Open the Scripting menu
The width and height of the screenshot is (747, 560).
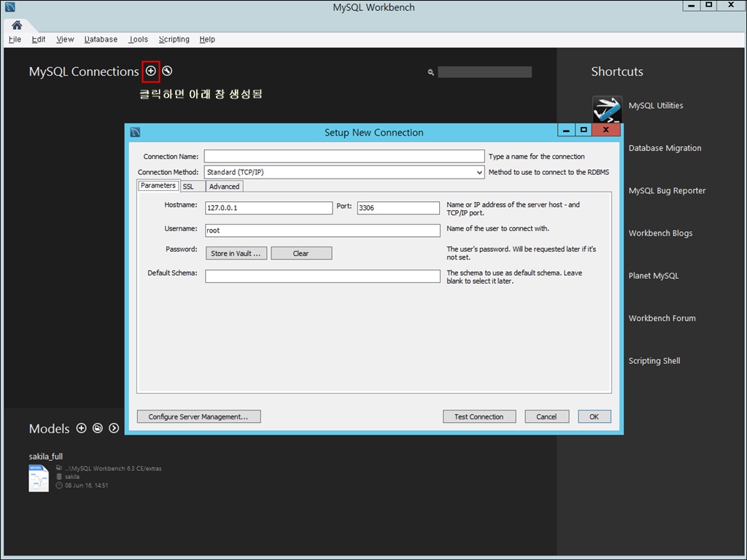click(x=174, y=39)
